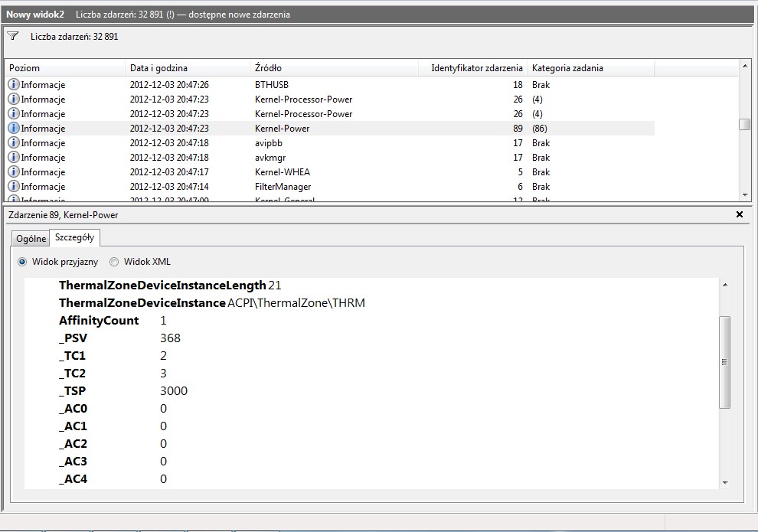758x532 pixels.
Task: Click the ThermalZoneDeviceInstanceLength label
Action: click(162, 286)
